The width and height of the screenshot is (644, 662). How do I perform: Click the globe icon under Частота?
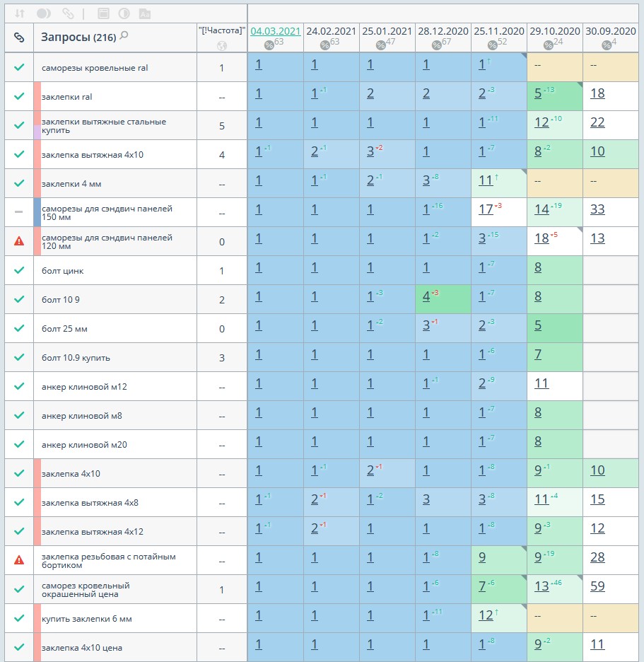coord(221,46)
